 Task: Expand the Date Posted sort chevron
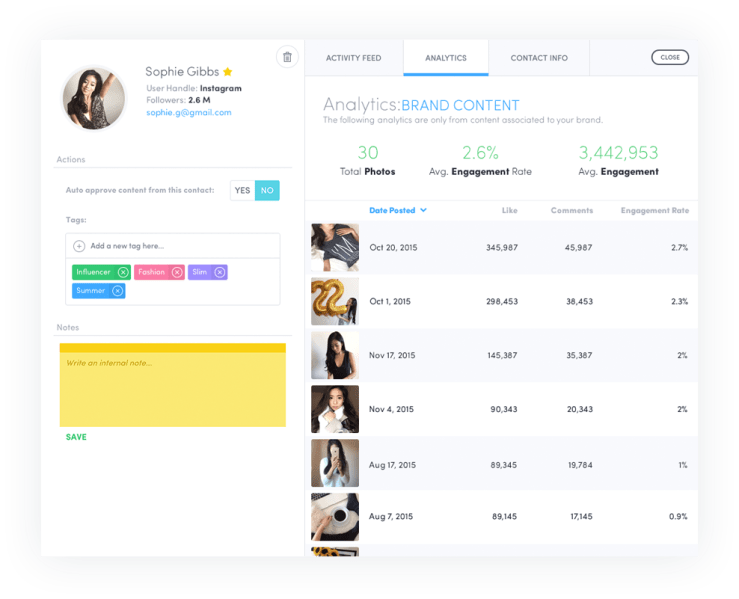click(x=423, y=210)
